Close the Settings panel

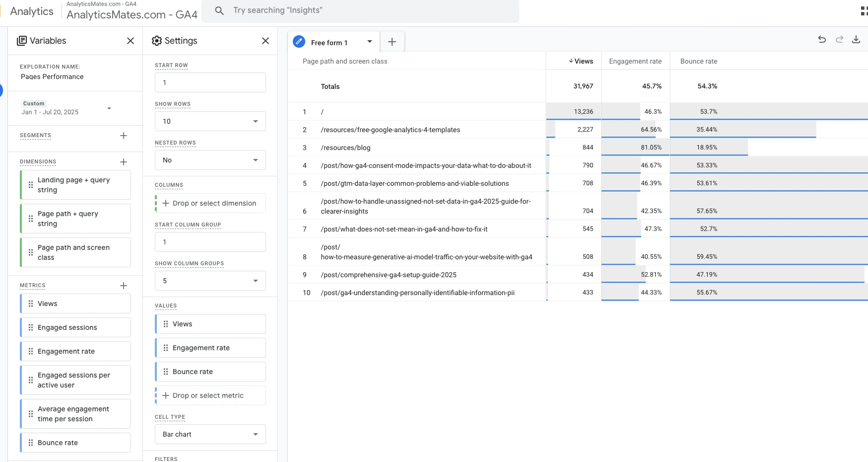[266, 41]
